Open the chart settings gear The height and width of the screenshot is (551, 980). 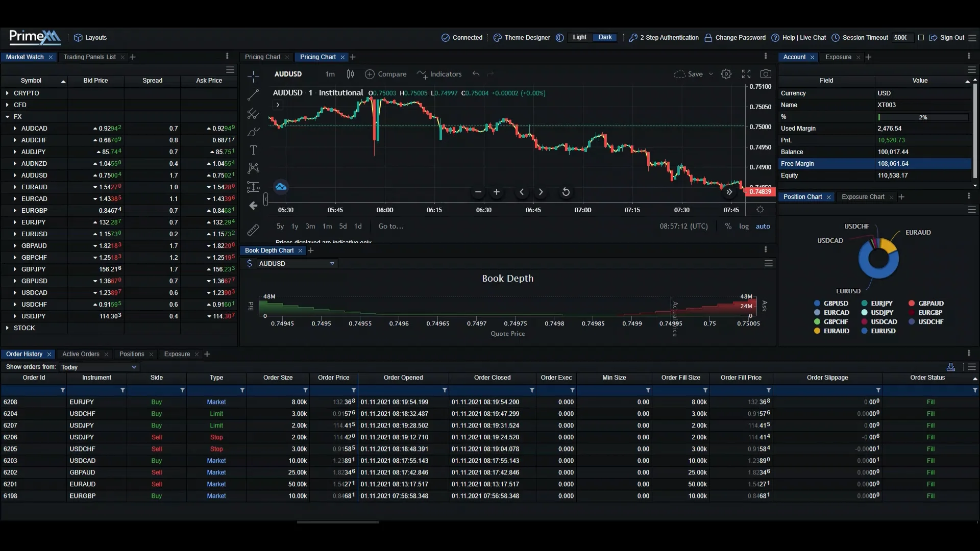[726, 73]
